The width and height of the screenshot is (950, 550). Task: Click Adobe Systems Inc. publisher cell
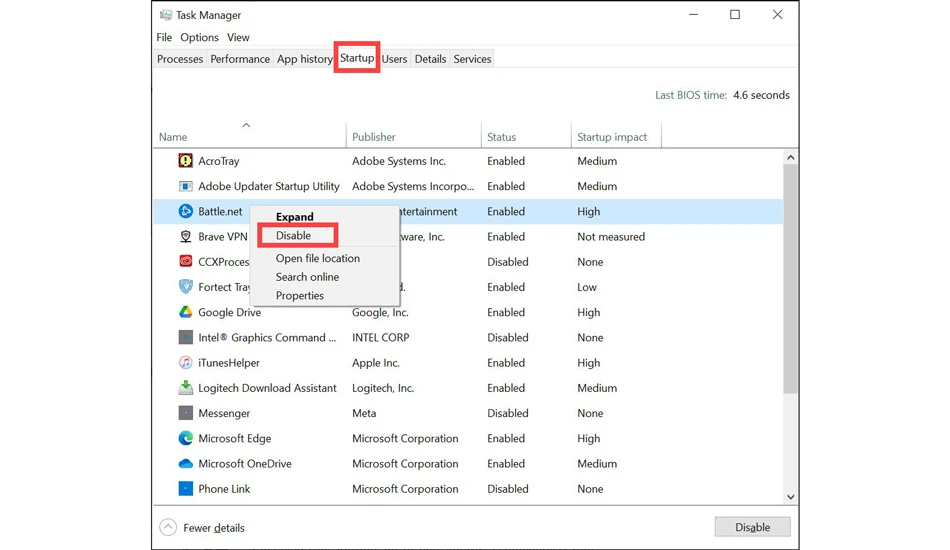point(399,161)
